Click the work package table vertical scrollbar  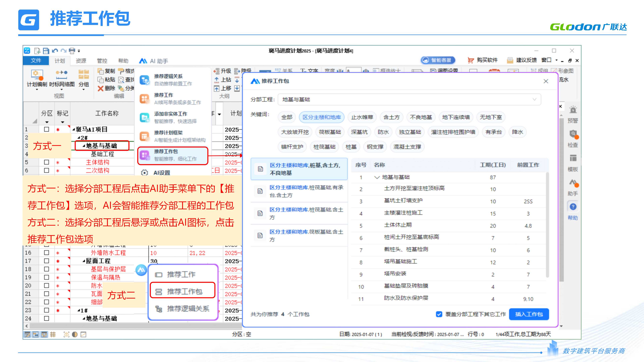pyautogui.click(x=547, y=225)
